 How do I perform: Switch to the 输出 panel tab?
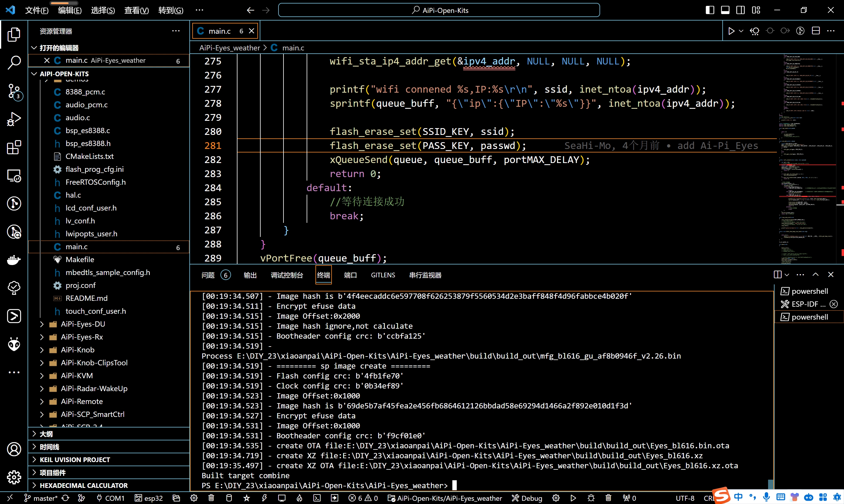pyautogui.click(x=250, y=275)
